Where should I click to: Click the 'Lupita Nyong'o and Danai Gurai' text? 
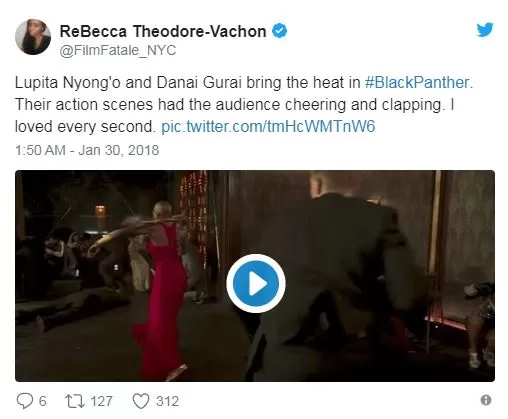pos(128,83)
